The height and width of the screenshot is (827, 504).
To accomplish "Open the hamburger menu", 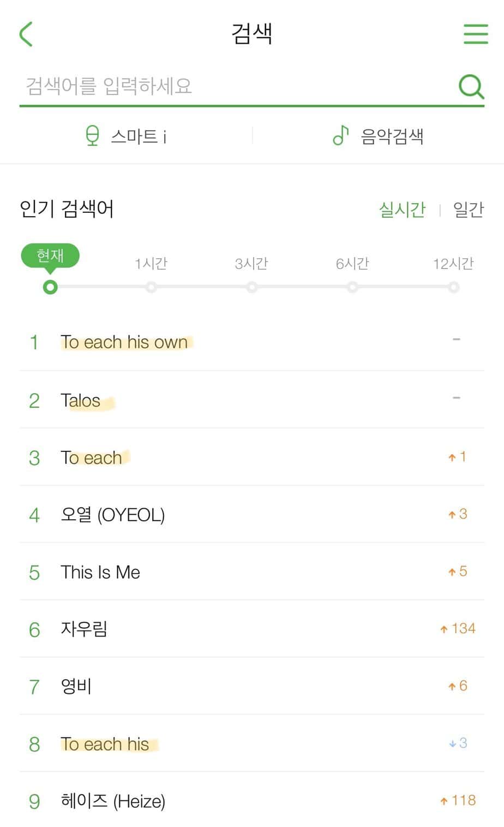I will [x=475, y=34].
